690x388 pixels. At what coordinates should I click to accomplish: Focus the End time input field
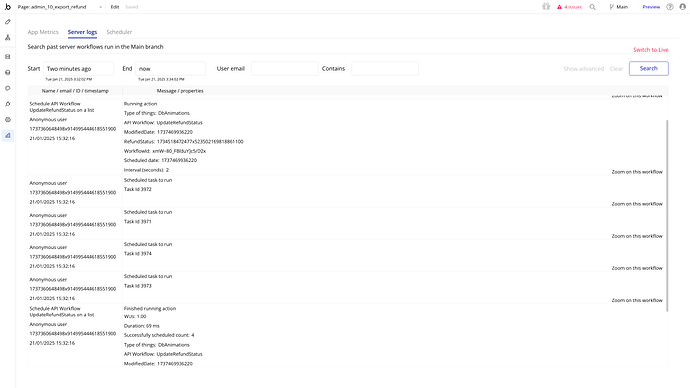click(170, 69)
